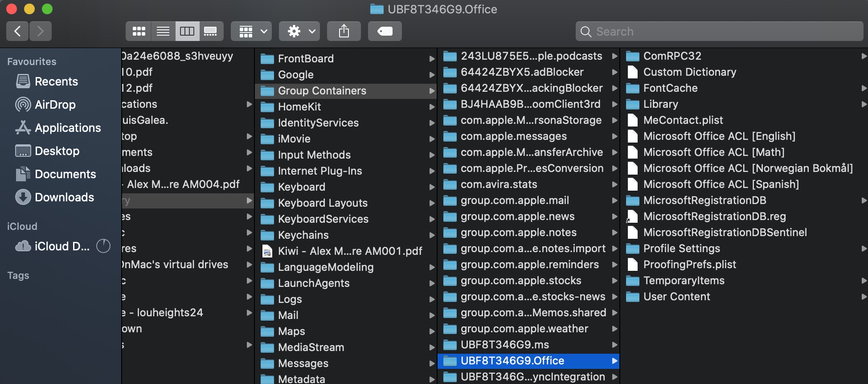
Task: Select Alex M...re AM004.pdf in first column
Action: click(188, 184)
